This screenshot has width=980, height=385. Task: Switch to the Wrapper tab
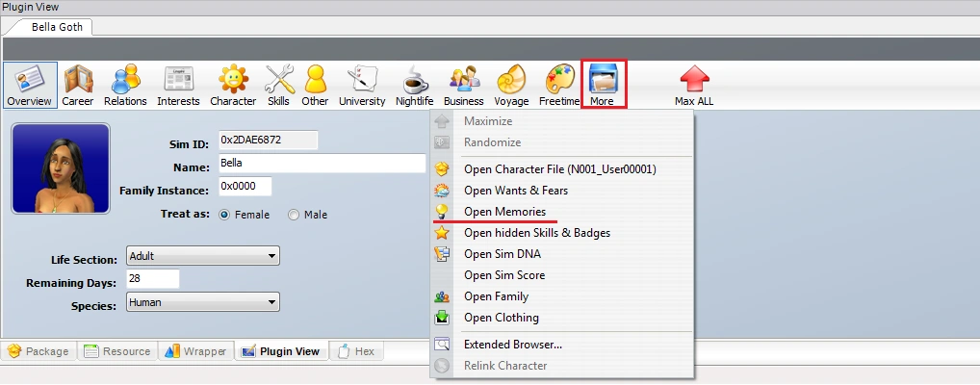tap(196, 351)
